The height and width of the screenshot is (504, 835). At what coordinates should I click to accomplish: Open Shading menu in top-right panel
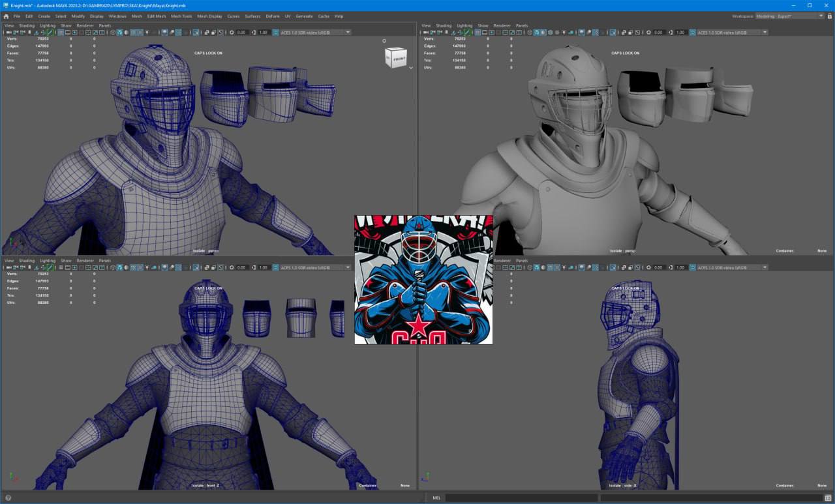click(x=444, y=25)
